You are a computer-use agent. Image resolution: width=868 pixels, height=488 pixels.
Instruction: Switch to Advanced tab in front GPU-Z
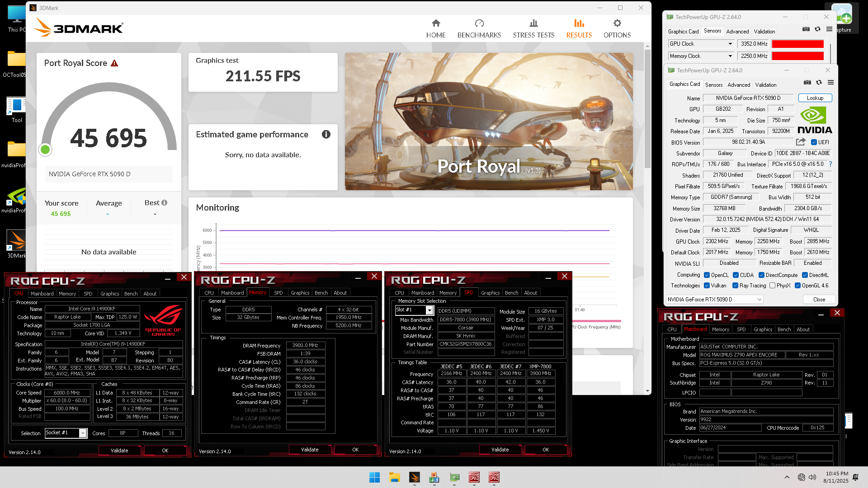[x=739, y=84]
